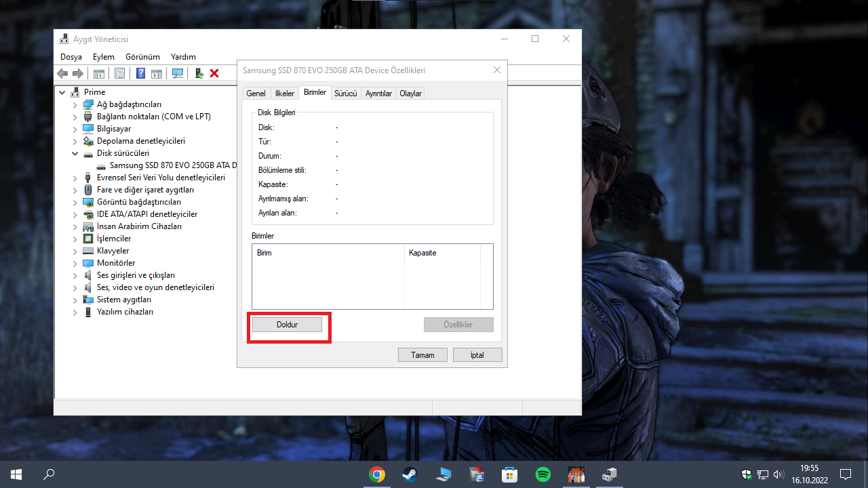
Task: Open Spotify from the taskbar
Action: (x=543, y=474)
